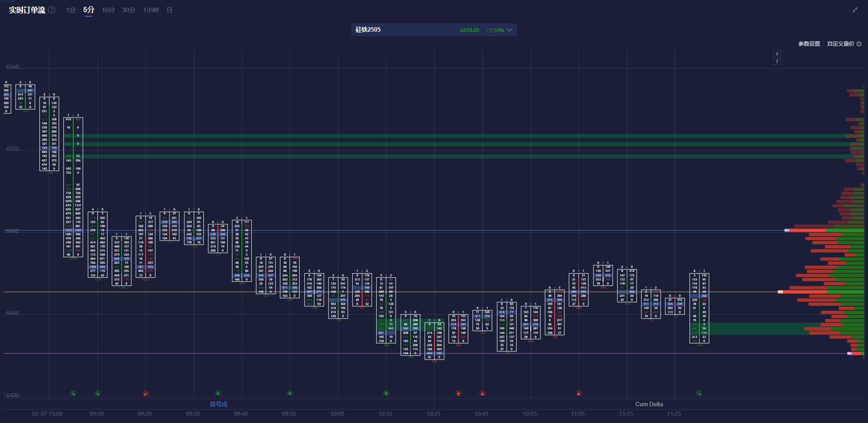Expand the side panel with the > chevron
This screenshot has width=868, height=423.
(777, 53)
